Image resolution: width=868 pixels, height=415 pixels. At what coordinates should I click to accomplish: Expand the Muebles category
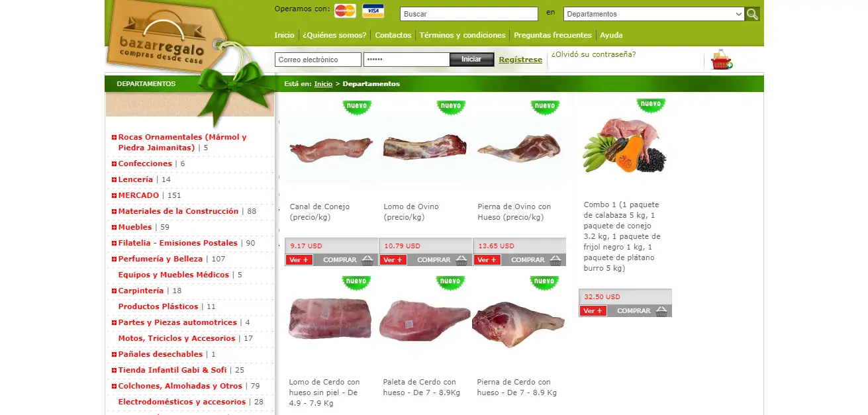click(x=115, y=228)
